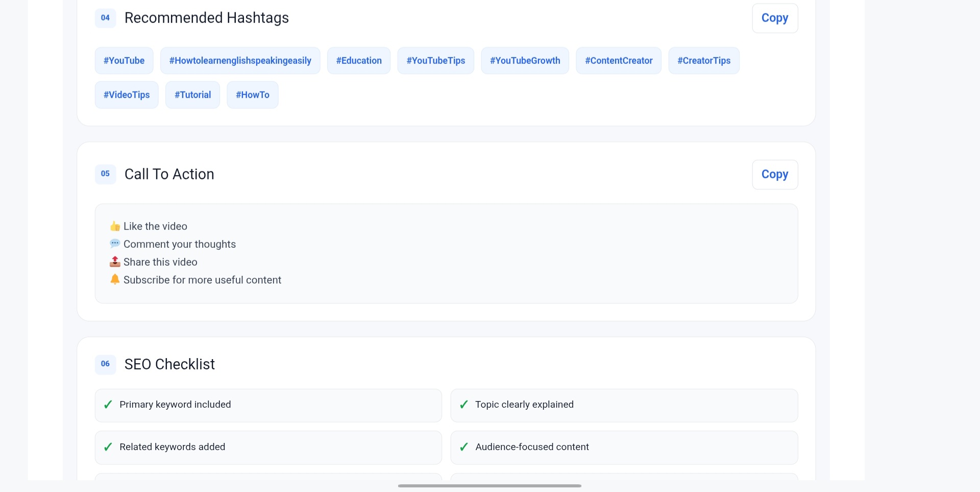
Task: Select the #Howtolearnenglishspeakingeasily hashtag
Action: coord(240,61)
